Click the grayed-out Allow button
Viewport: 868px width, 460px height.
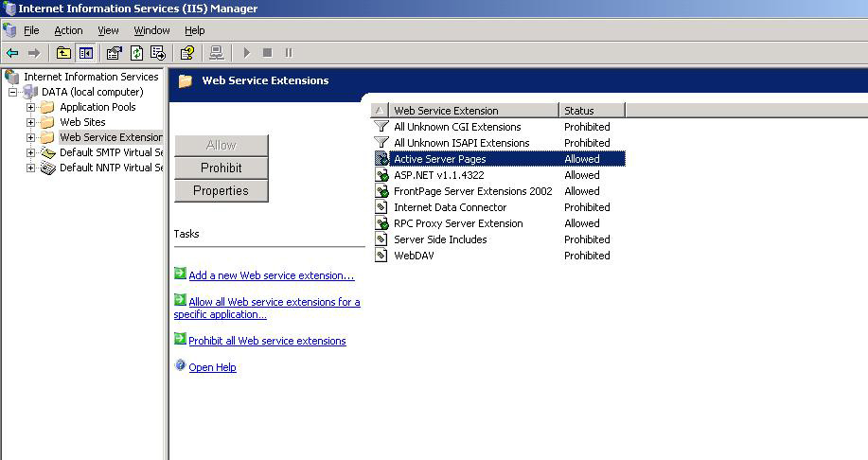[221, 145]
